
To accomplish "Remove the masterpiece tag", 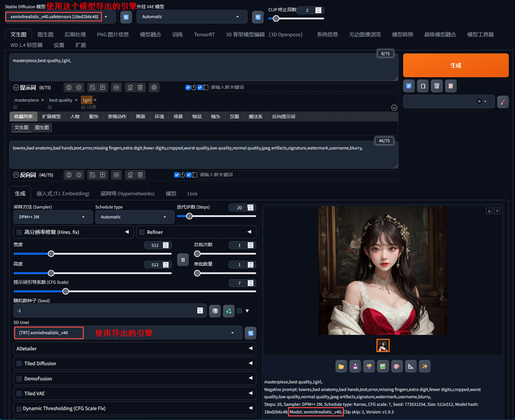I will [x=42, y=100].
